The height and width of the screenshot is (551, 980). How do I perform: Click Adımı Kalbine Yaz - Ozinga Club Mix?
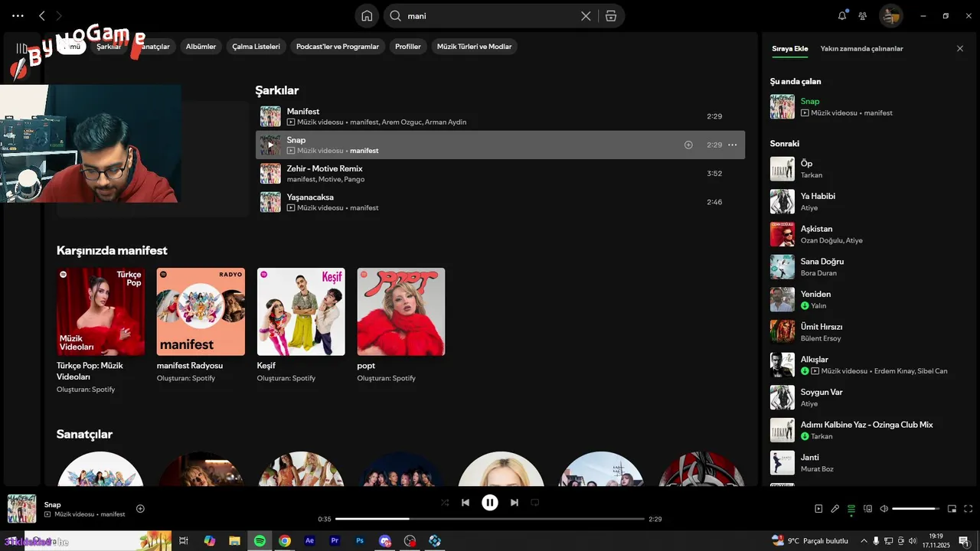point(869,430)
